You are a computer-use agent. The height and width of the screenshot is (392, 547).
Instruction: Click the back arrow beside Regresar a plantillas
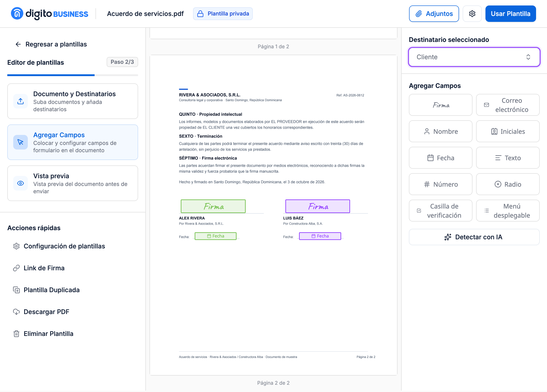[x=18, y=44]
